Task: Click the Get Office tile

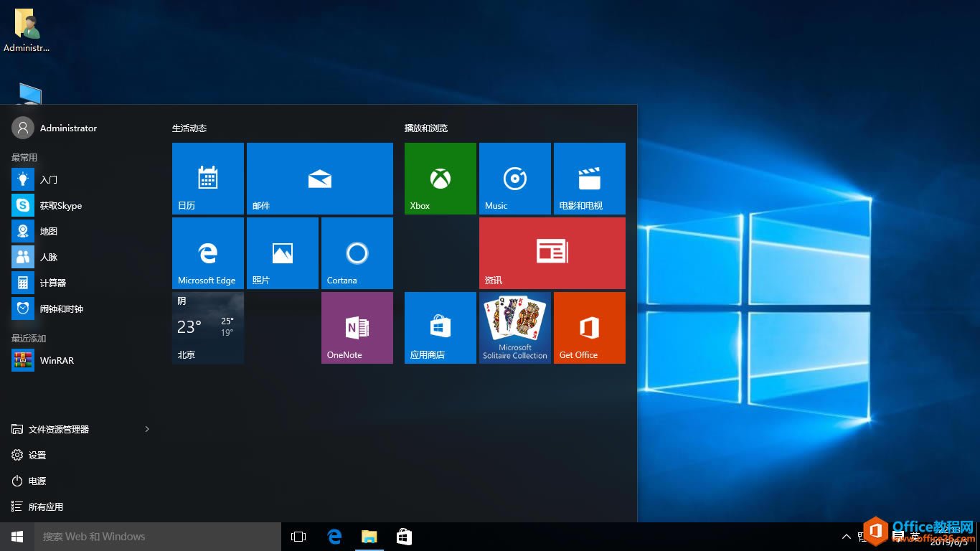Action: 590,328
